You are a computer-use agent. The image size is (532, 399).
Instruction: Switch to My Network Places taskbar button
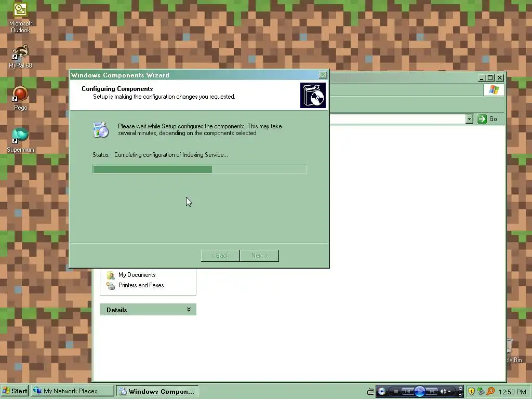(x=73, y=391)
